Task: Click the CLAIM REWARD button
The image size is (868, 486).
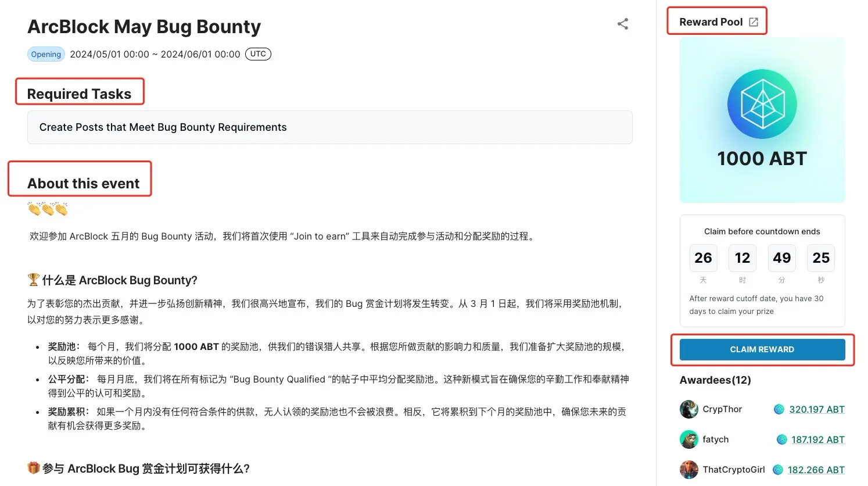Action: pos(762,349)
